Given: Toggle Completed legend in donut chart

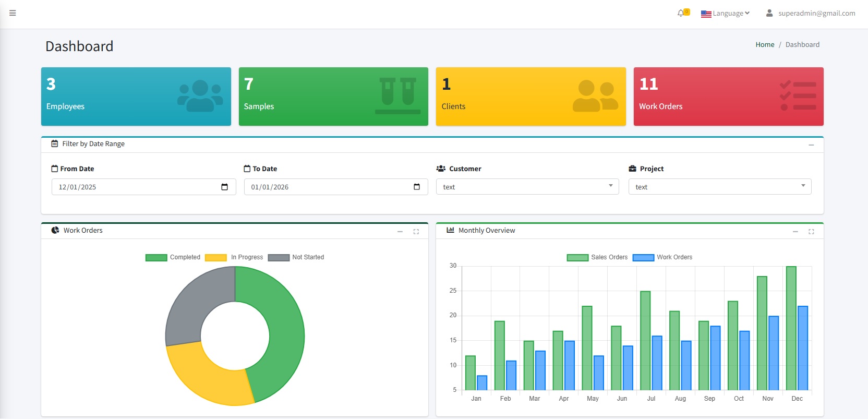Looking at the screenshot, I should pos(173,257).
